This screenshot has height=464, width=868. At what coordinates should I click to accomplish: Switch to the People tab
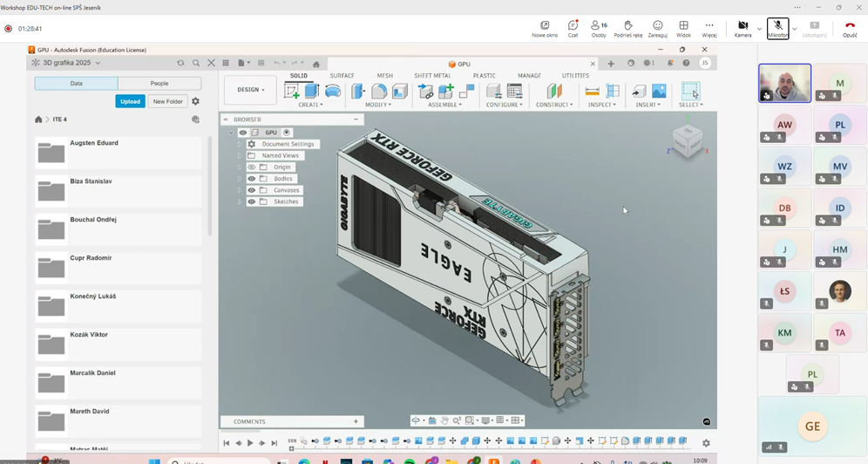(x=159, y=84)
